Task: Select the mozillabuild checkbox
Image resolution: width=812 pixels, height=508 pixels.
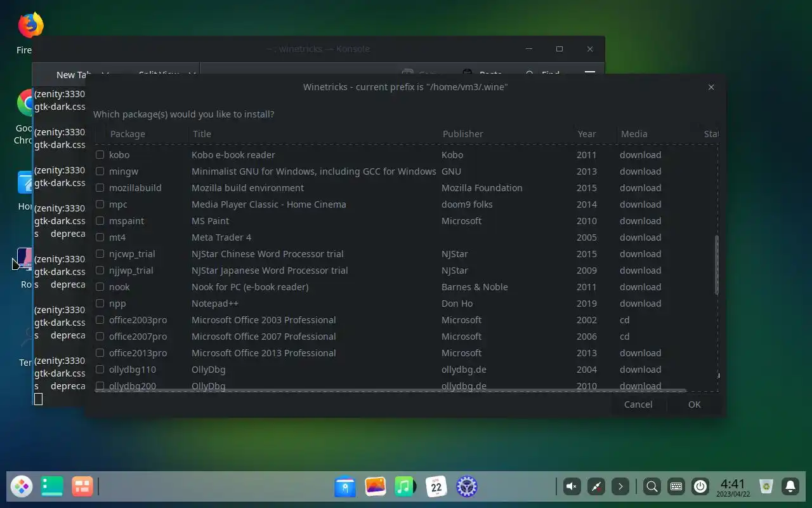Action: pos(100,188)
